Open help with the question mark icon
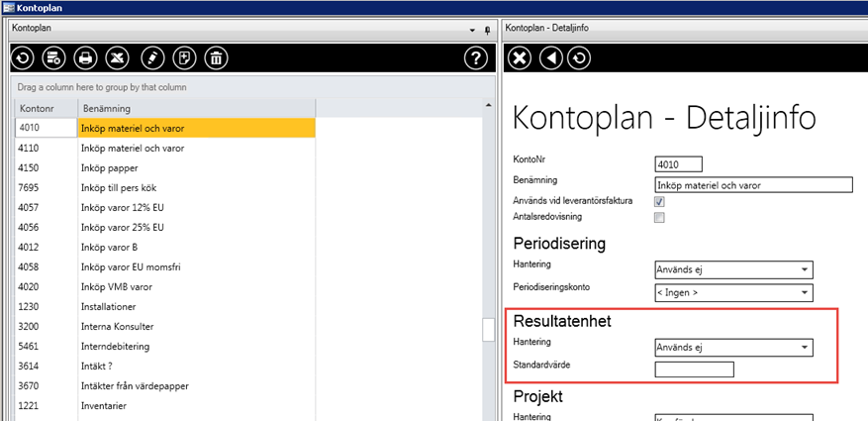 [x=475, y=58]
